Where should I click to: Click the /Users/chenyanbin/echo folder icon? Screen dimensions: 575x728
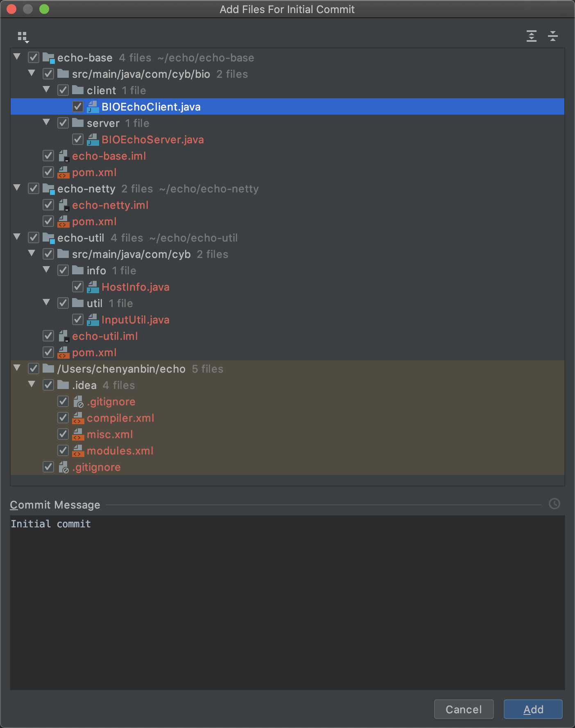[x=48, y=369]
